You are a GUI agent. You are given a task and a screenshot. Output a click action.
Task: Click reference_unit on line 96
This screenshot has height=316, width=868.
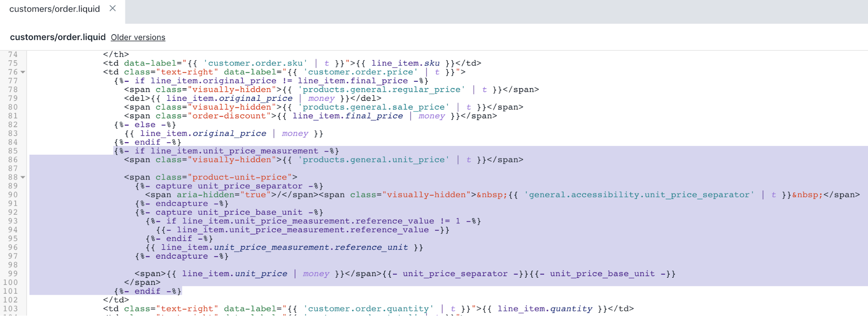(x=371, y=247)
